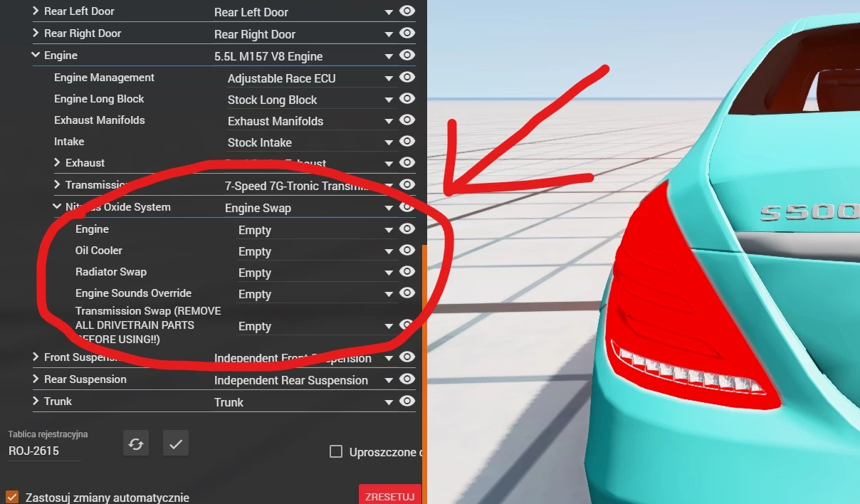Open the Transmission Swap Empty dropdown

point(388,325)
